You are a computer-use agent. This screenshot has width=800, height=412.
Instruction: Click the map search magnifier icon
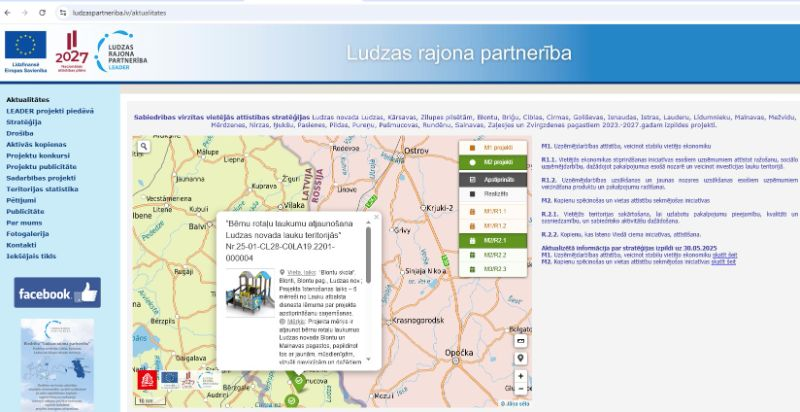point(144,145)
